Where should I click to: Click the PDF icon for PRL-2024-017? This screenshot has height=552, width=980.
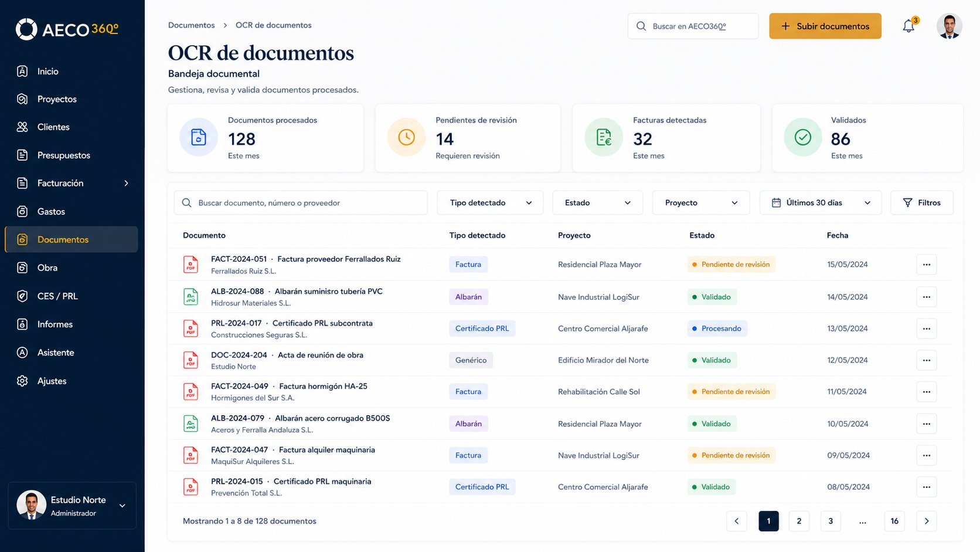pyautogui.click(x=191, y=329)
